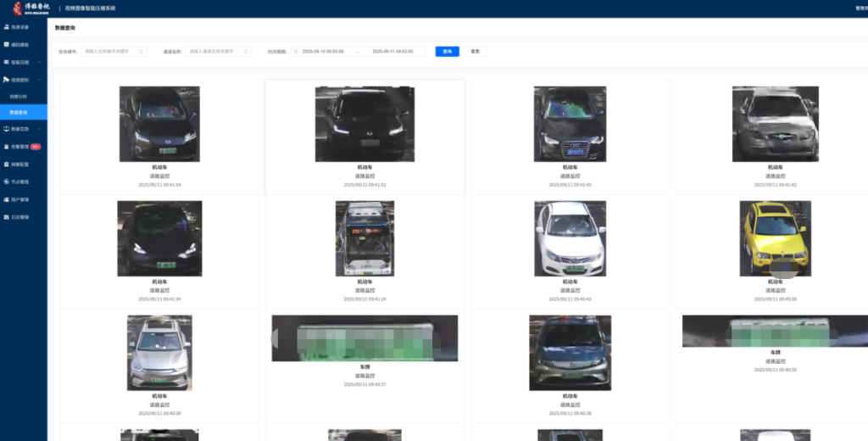Click the 智能压缩 sidebar icon
This screenshot has height=441, width=868.
7,62
